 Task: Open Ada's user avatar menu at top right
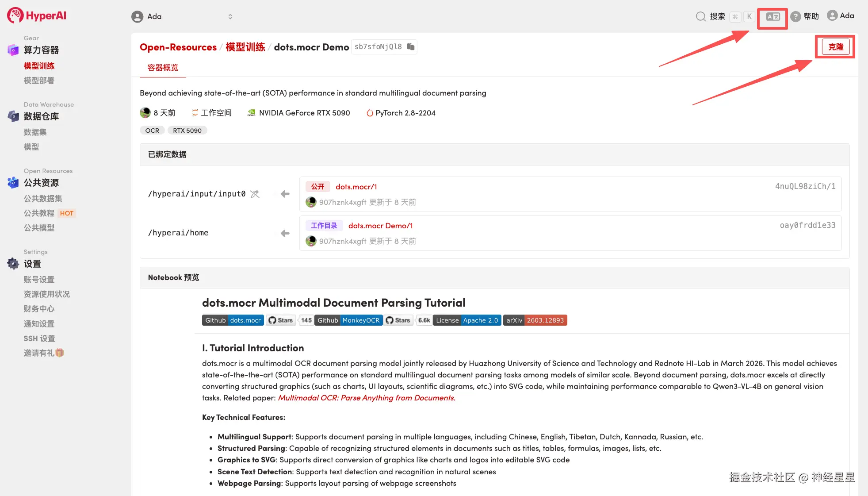[832, 16]
